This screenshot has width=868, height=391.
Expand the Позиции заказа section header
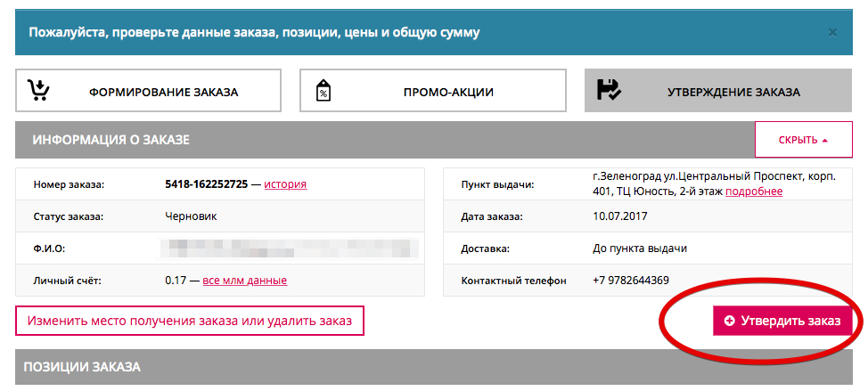pos(82,367)
